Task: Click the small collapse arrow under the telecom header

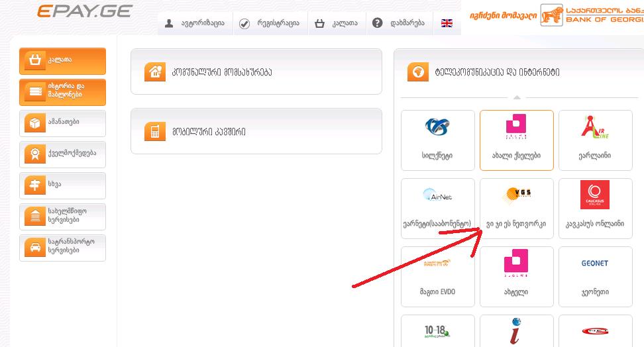Action: pyautogui.click(x=517, y=97)
